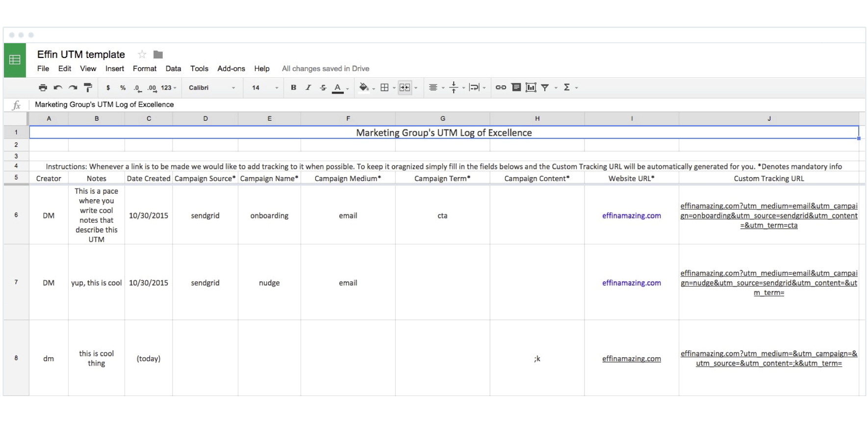Open the Data menu
The height and width of the screenshot is (422, 868).
point(173,69)
